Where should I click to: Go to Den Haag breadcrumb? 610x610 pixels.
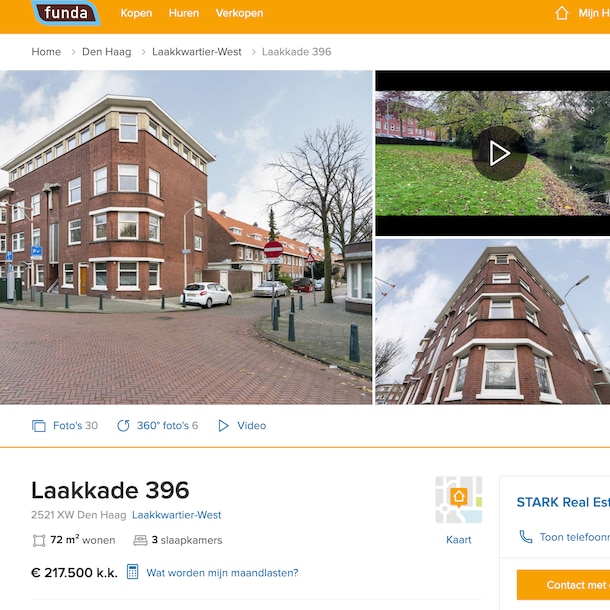pyautogui.click(x=107, y=52)
